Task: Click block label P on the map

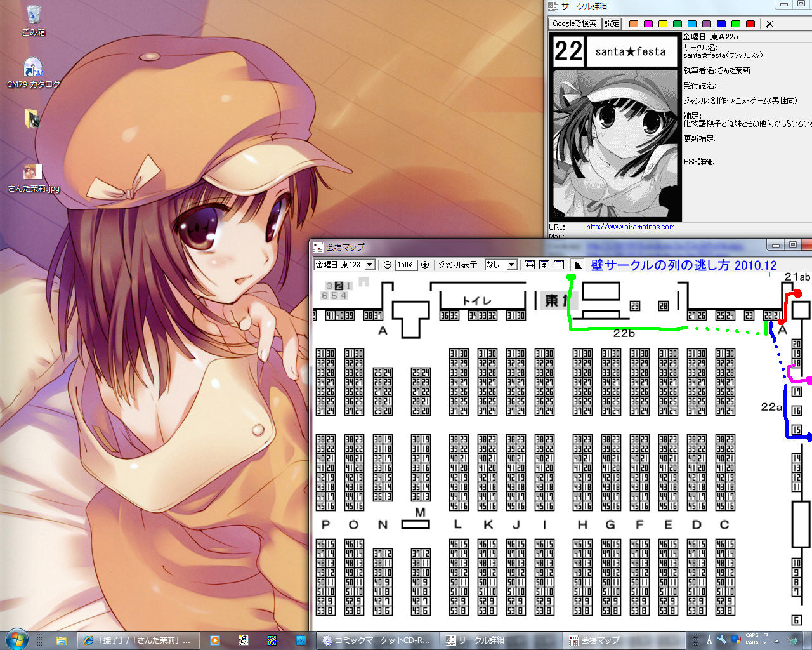Action: 326,525
